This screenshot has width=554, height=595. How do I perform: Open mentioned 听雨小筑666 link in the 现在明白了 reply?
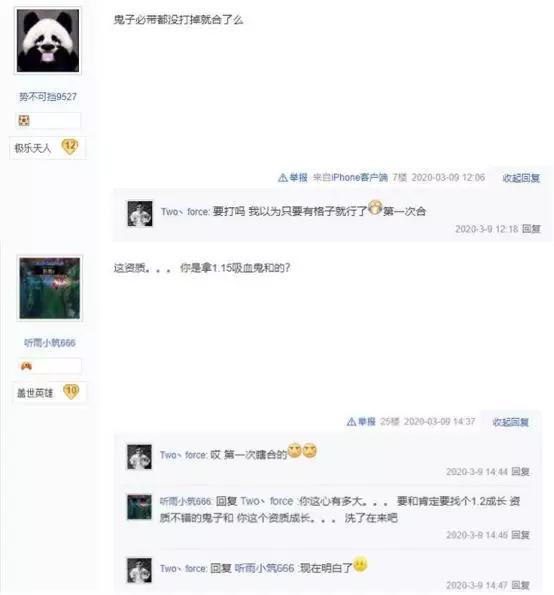264,568
